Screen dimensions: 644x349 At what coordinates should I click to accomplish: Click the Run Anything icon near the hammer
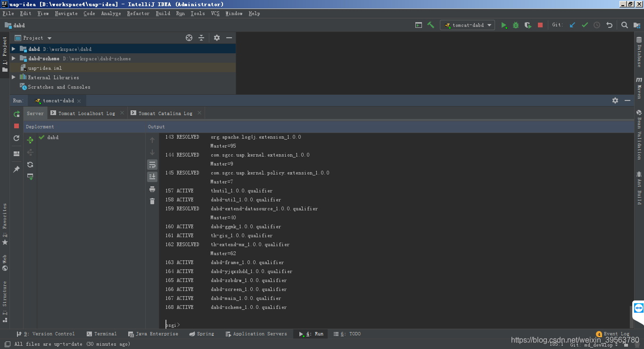pyautogui.click(x=419, y=25)
